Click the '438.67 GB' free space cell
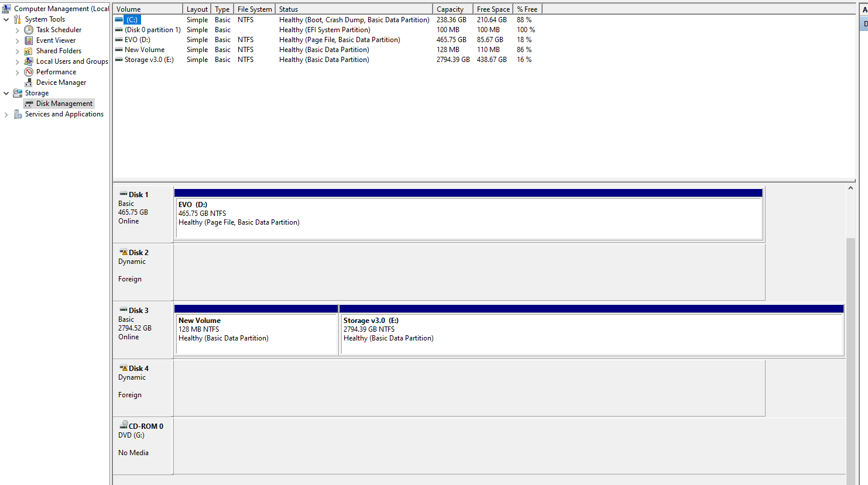 click(492, 60)
